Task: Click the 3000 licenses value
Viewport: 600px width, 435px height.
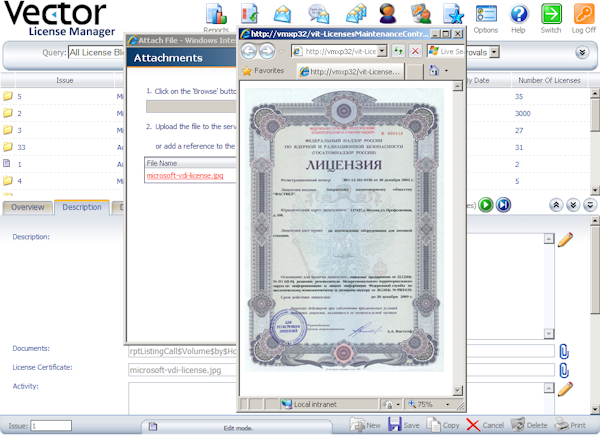Action: click(x=523, y=113)
